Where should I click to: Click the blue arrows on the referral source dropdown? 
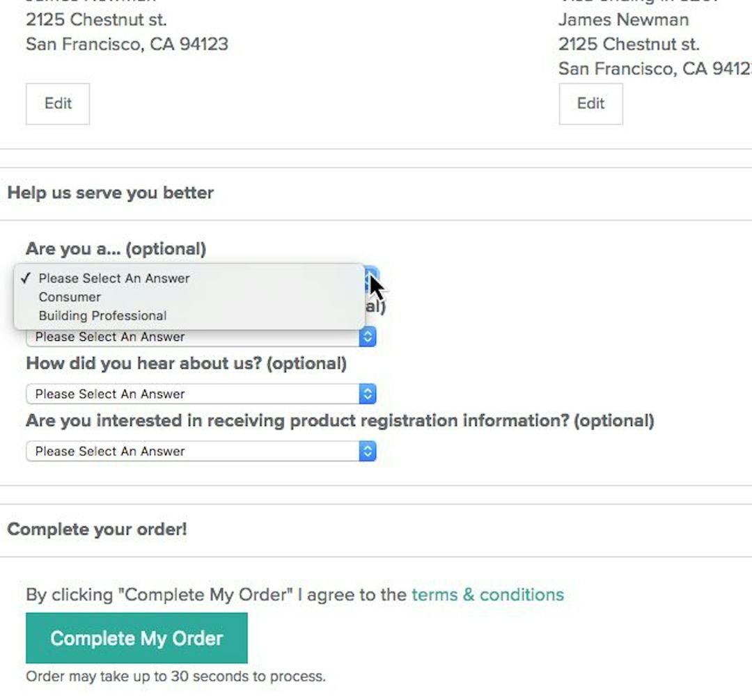368,394
